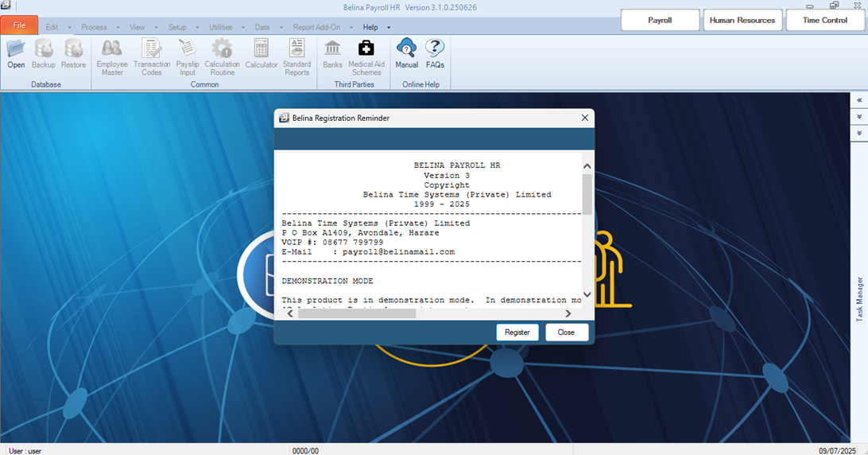Expand the Data dropdown arrow
Viewport: 868px width, 455px height.
(281, 28)
